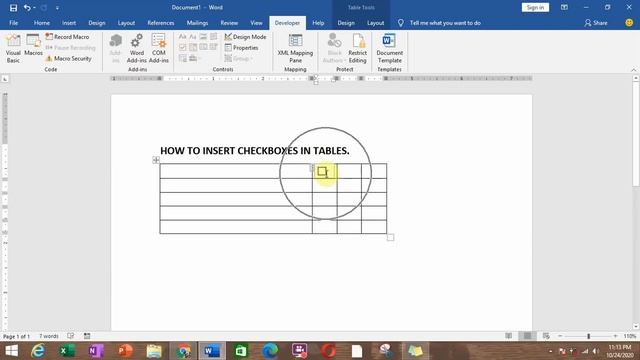Open the Undo history dropdown arrow

click(x=34, y=7)
